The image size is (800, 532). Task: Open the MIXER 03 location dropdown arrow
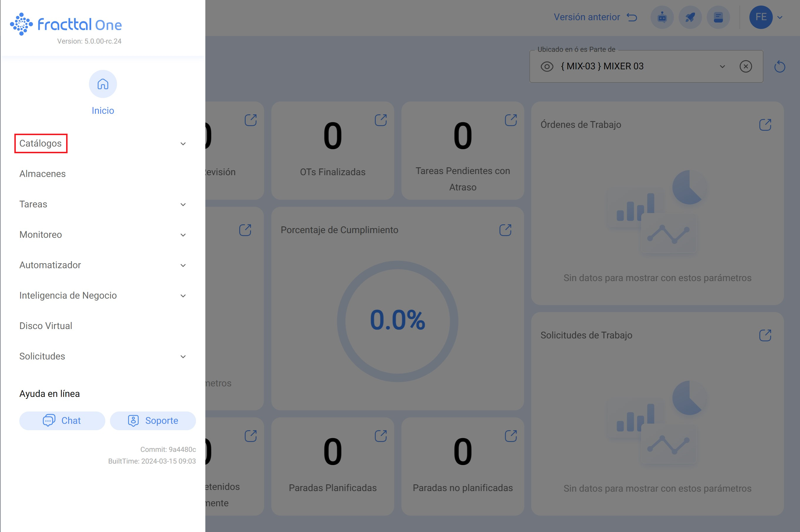(x=722, y=66)
